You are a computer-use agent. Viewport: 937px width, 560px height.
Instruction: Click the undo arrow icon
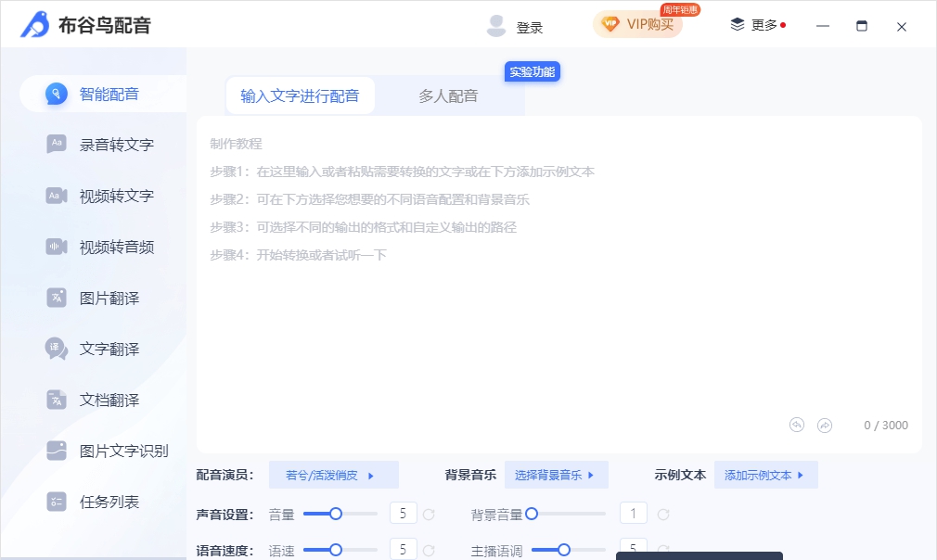[x=796, y=425]
